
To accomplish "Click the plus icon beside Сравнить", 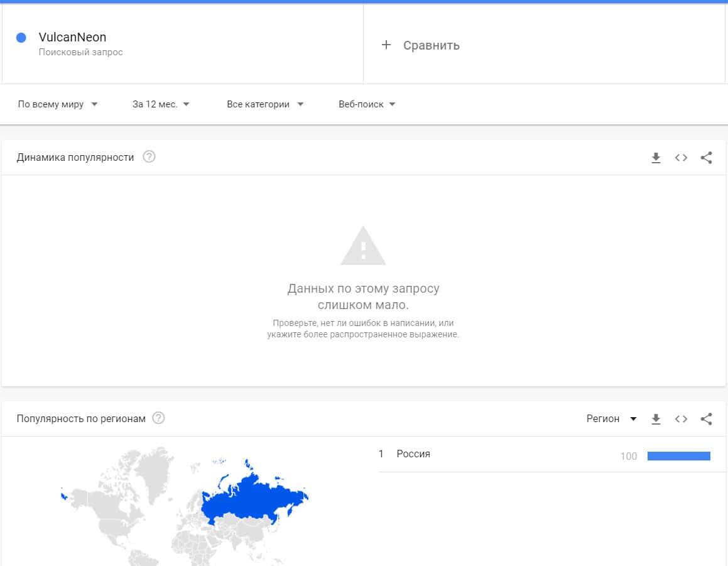I will (x=386, y=45).
